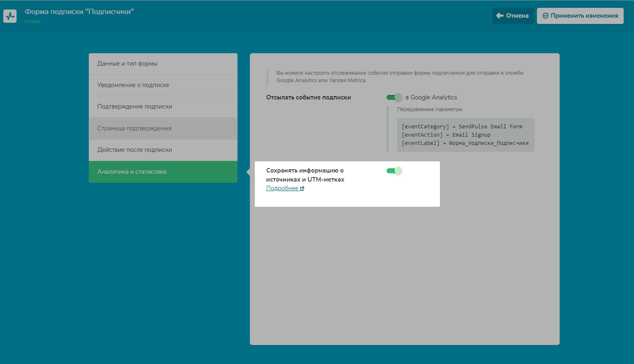
Task: Open the Данные и тип формы section
Action: tap(163, 64)
